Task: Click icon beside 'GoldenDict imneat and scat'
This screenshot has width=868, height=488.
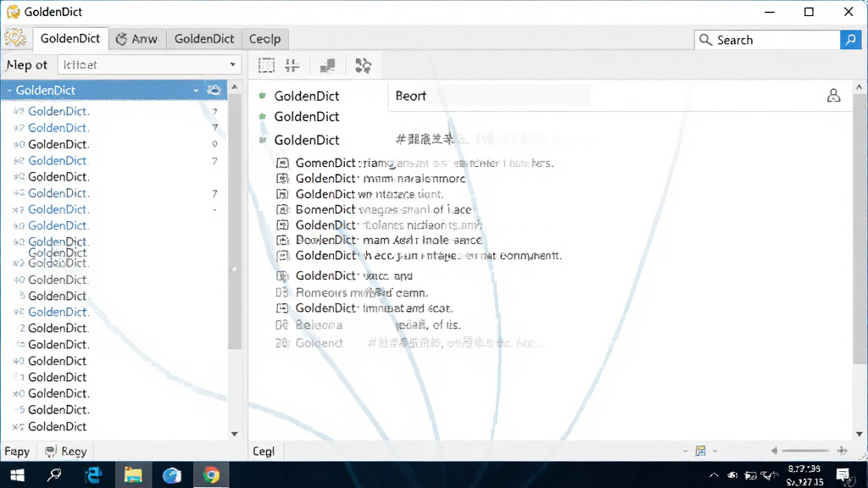Action: (x=282, y=308)
